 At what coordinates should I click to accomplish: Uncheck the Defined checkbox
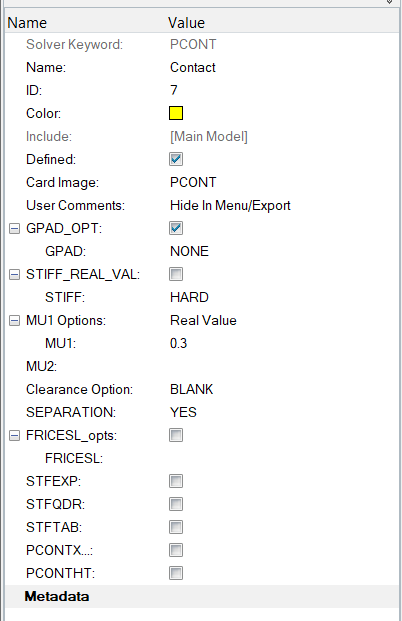point(176,159)
